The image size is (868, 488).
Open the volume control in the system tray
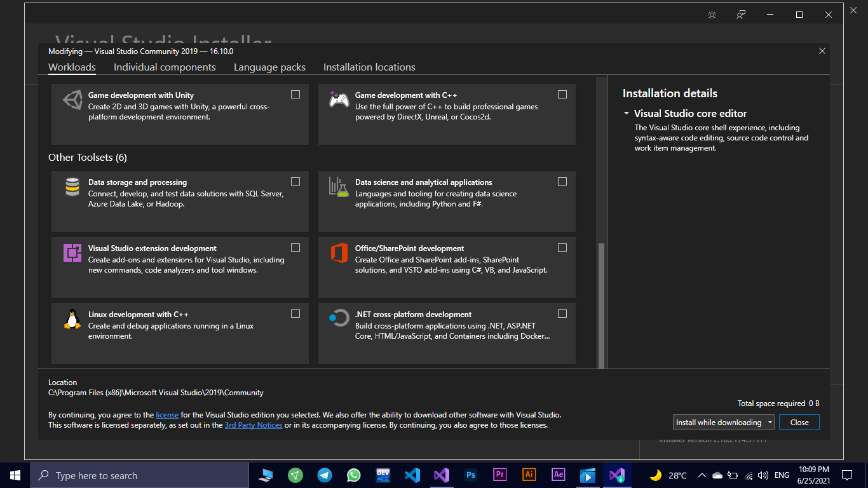click(x=763, y=475)
